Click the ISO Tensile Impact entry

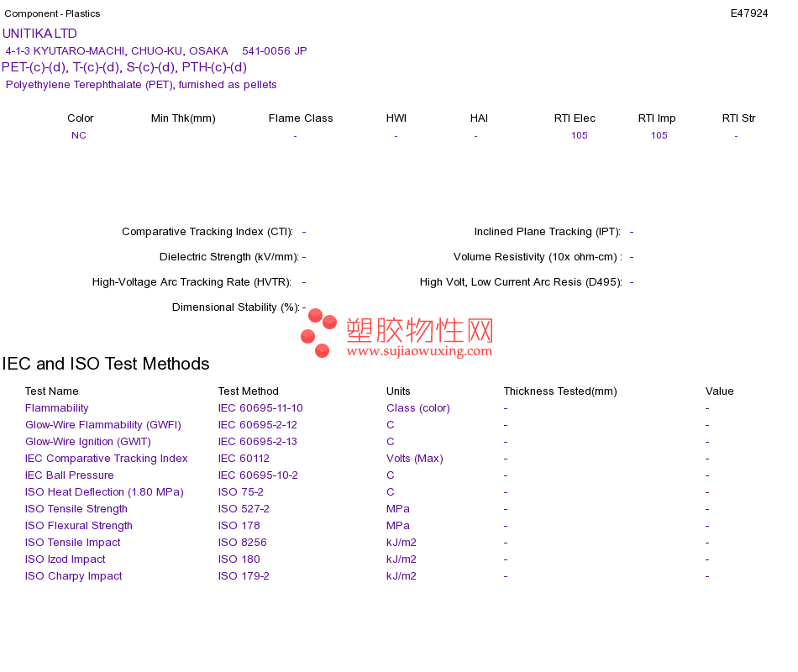pos(73,543)
